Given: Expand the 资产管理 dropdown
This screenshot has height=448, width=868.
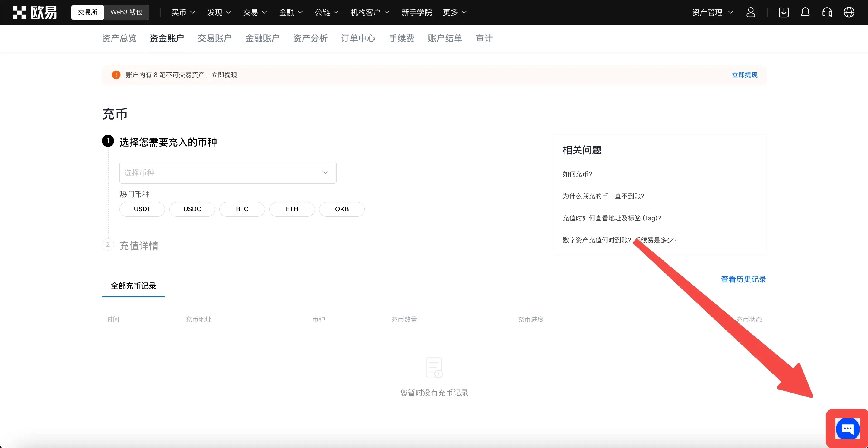Looking at the screenshot, I should click(x=712, y=12).
